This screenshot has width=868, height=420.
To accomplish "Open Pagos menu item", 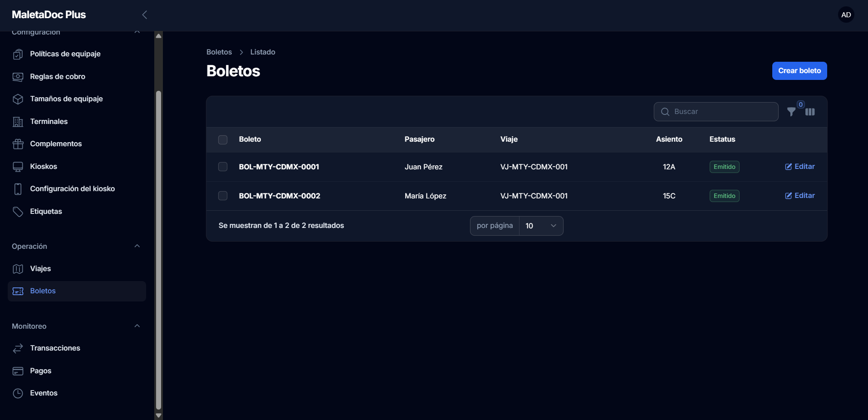I will click(x=77, y=371).
